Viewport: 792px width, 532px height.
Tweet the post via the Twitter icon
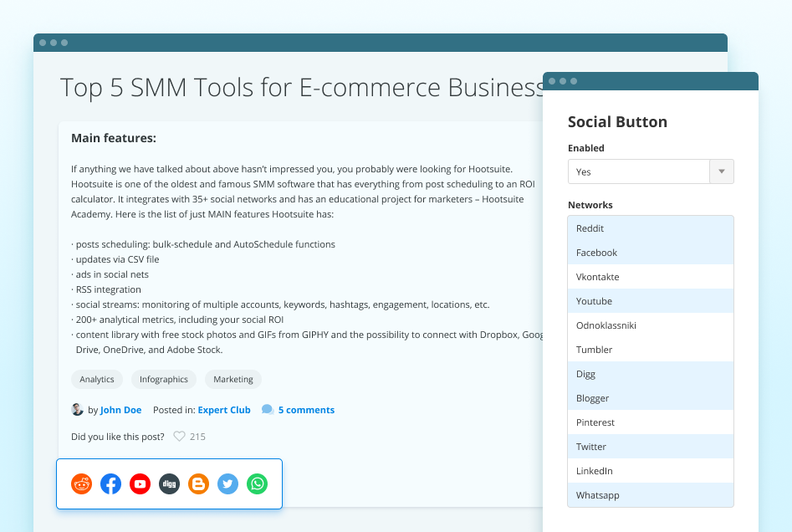click(x=227, y=483)
